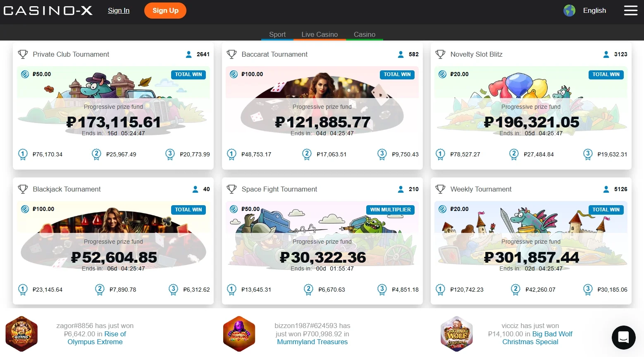The width and height of the screenshot is (644, 357).
Task: Click first place medal in Baccarat Tournament
Action: pyautogui.click(x=231, y=154)
